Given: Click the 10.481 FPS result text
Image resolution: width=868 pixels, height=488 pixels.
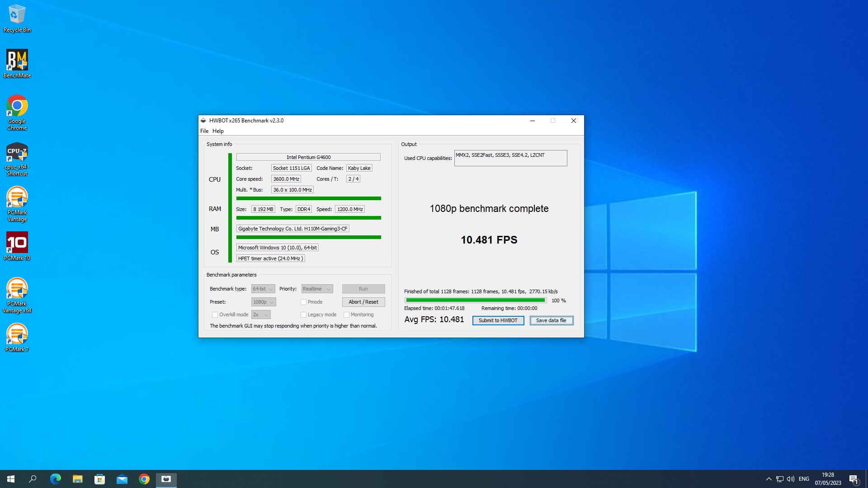Looking at the screenshot, I should tap(489, 240).
